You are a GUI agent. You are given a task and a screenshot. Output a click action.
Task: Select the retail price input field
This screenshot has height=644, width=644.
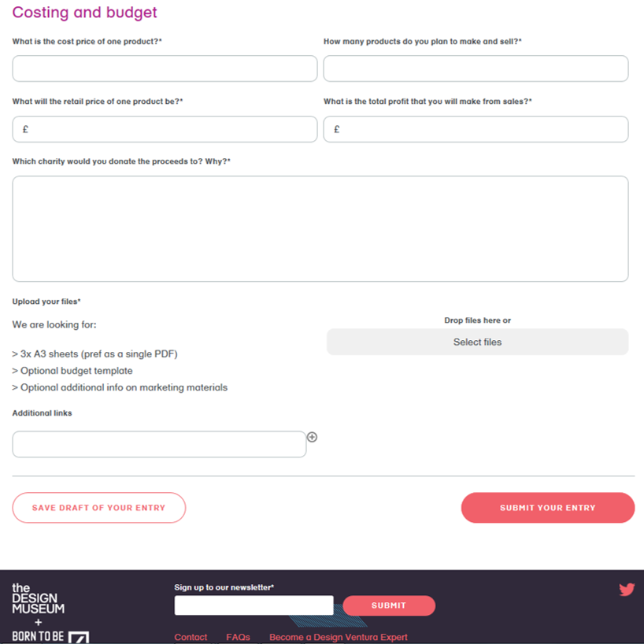click(165, 129)
